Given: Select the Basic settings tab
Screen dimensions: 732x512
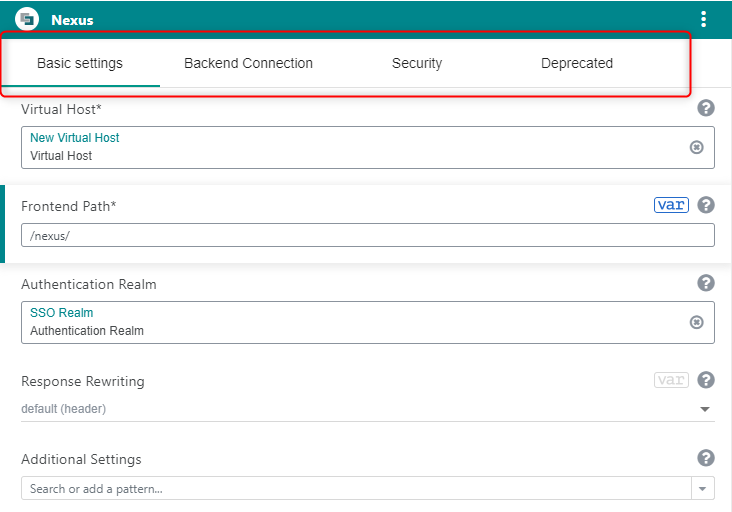Looking at the screenshot, I should [80, 63].
